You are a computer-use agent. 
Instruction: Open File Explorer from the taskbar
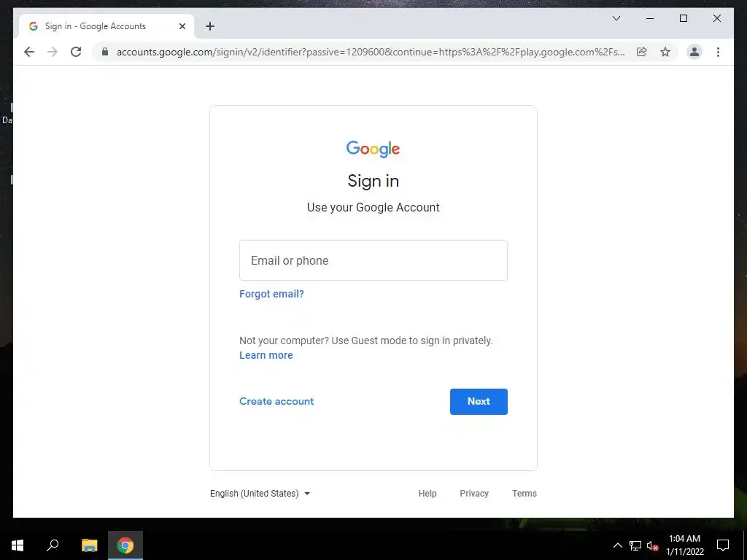89,545
